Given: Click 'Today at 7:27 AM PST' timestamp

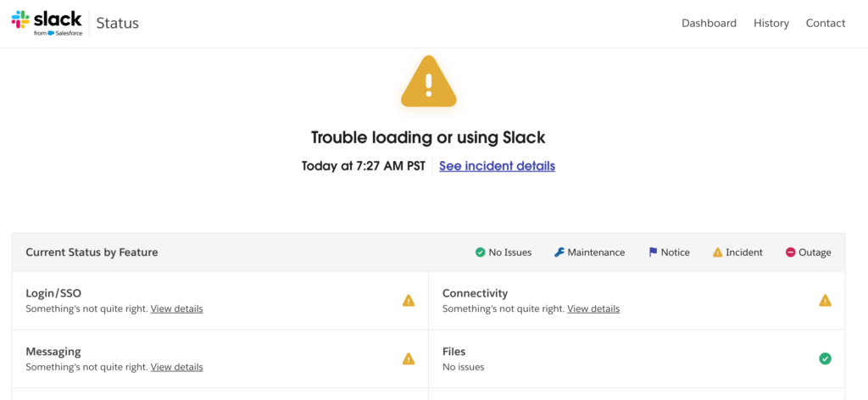Looking at the screenshot, I should click(363, 166).
